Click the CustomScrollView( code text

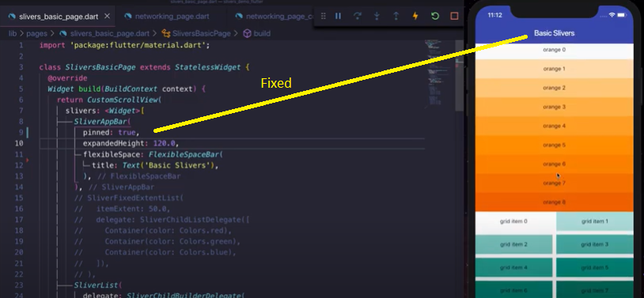[x=124, y=100]
